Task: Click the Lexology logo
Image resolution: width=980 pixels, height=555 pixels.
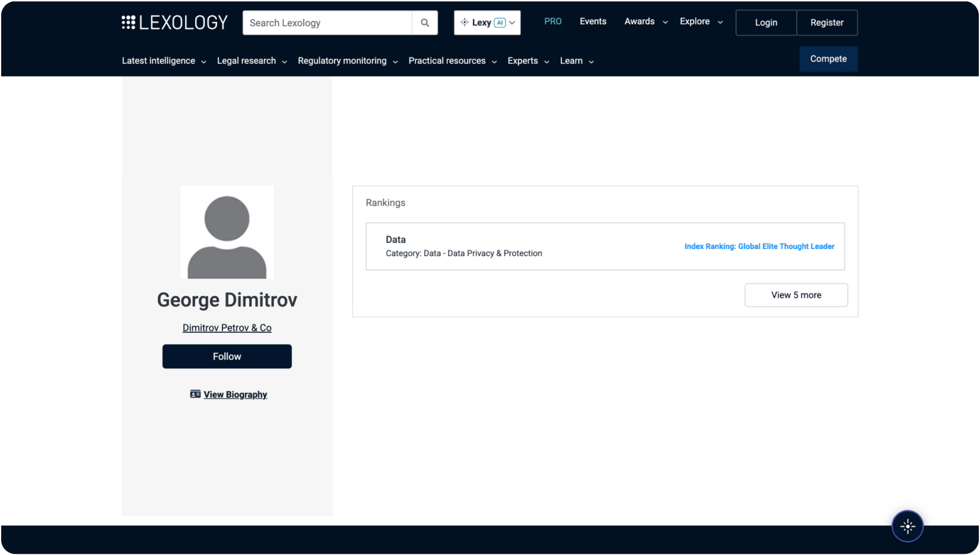Action: [174, 23]
